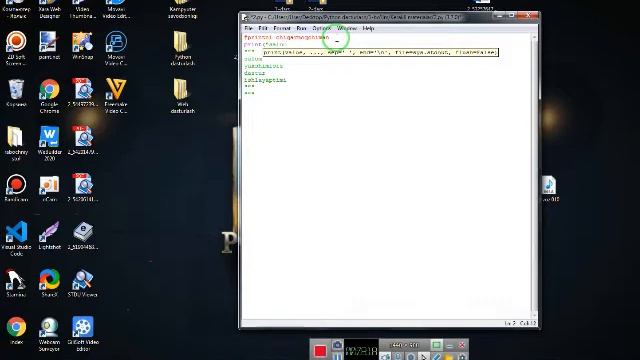Select the GiliSoft Video Editor icon

tap(82, 333)
